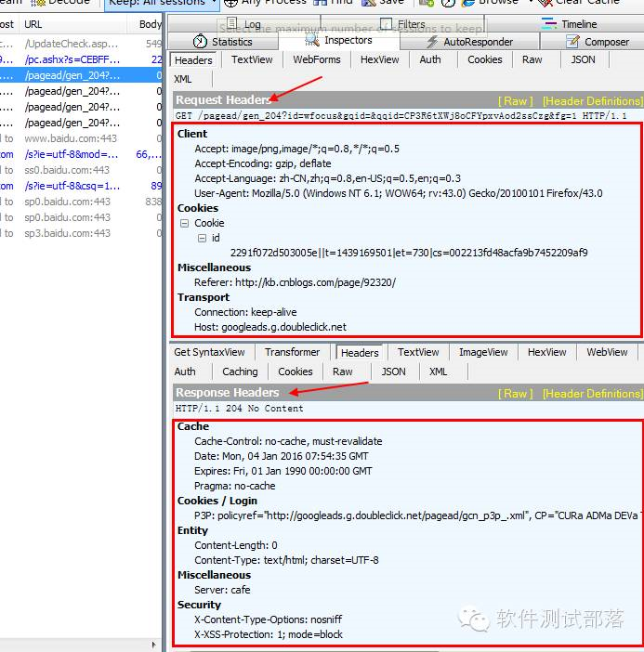The width and height of the screenshot is (644, 652).
Task: Click the User-Agent header line
Action: coord(399,193)
